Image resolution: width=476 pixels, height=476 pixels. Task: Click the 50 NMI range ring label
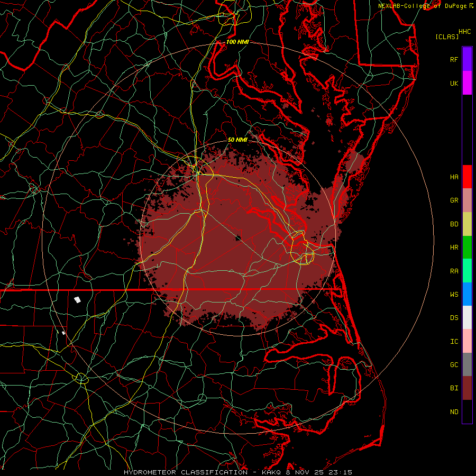point(237,140)
